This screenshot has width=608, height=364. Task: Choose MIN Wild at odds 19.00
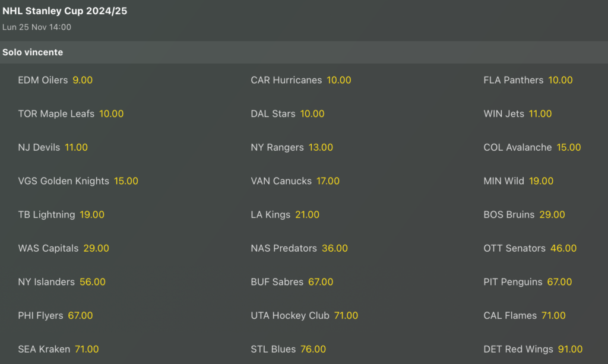517,181
